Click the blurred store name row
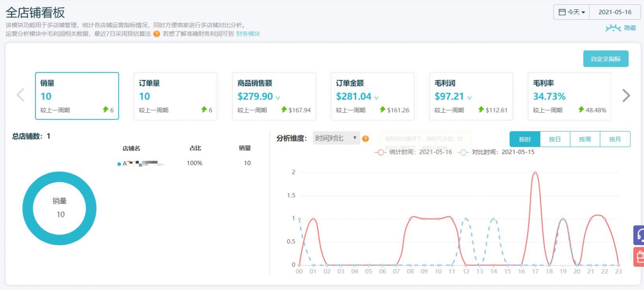Viewport: 644px width, 290px height. (143, 163)
